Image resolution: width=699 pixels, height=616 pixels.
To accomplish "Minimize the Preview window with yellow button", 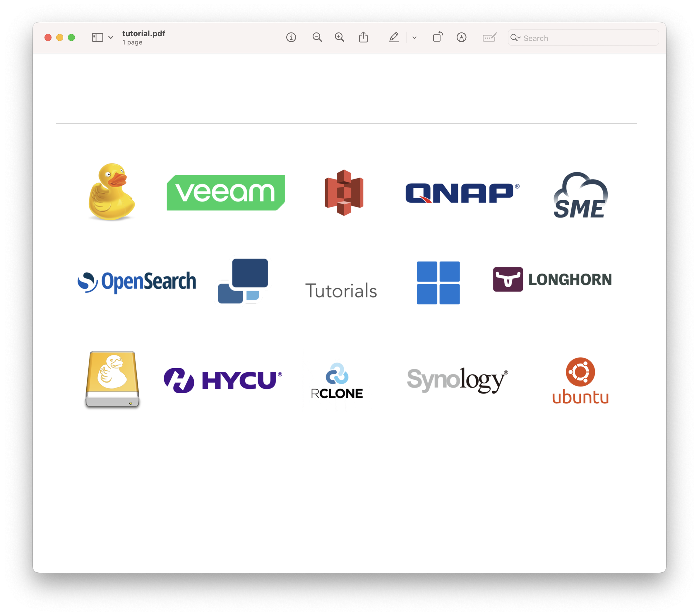I will click(x=59, y=37).
